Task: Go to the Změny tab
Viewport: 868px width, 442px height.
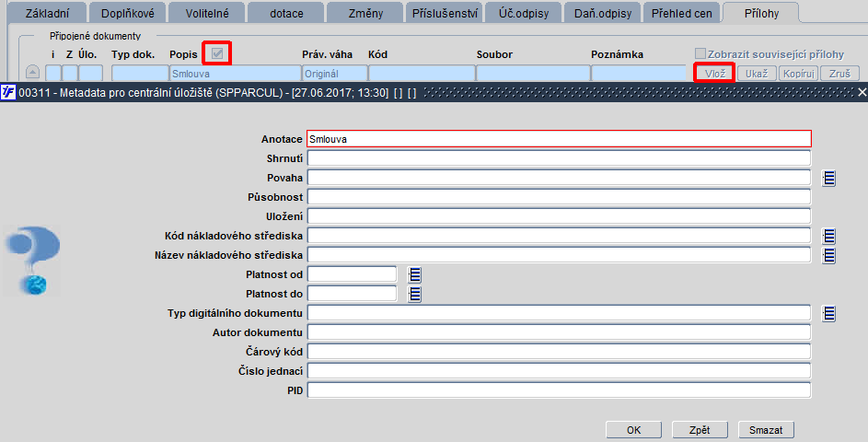Action: (x=365, y=13)
